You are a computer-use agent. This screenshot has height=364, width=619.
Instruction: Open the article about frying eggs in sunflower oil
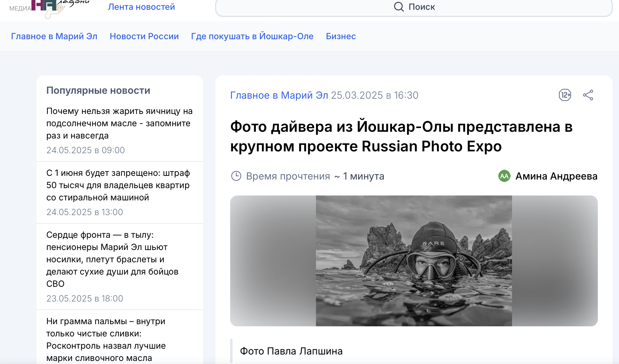119,123
